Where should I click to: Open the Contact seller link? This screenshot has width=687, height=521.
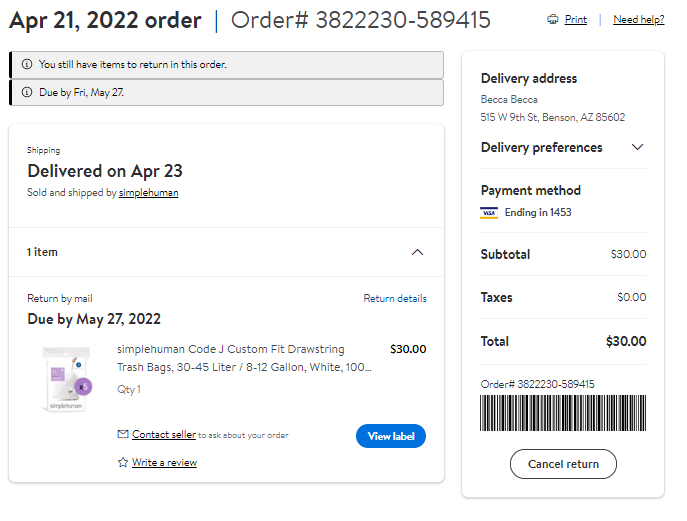[164, 434]
